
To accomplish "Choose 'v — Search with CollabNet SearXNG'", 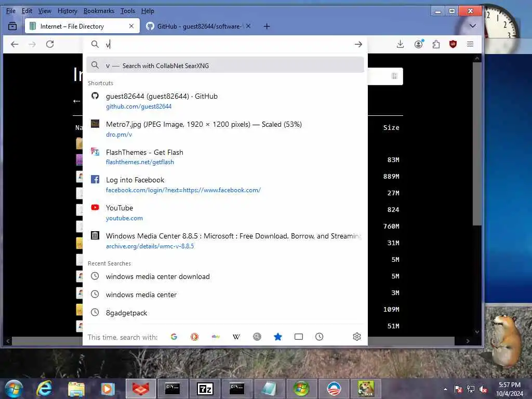I will tap(225, 65).
